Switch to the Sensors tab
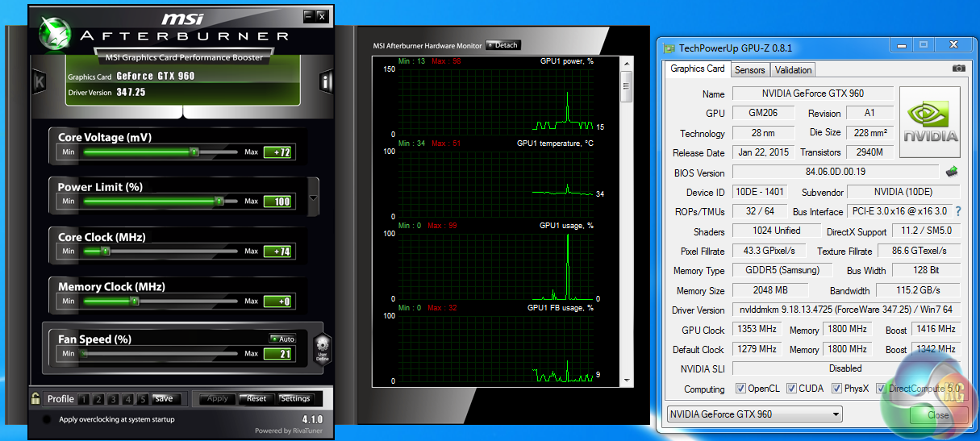This screenshot has width=980, height=441. [749, 70]
